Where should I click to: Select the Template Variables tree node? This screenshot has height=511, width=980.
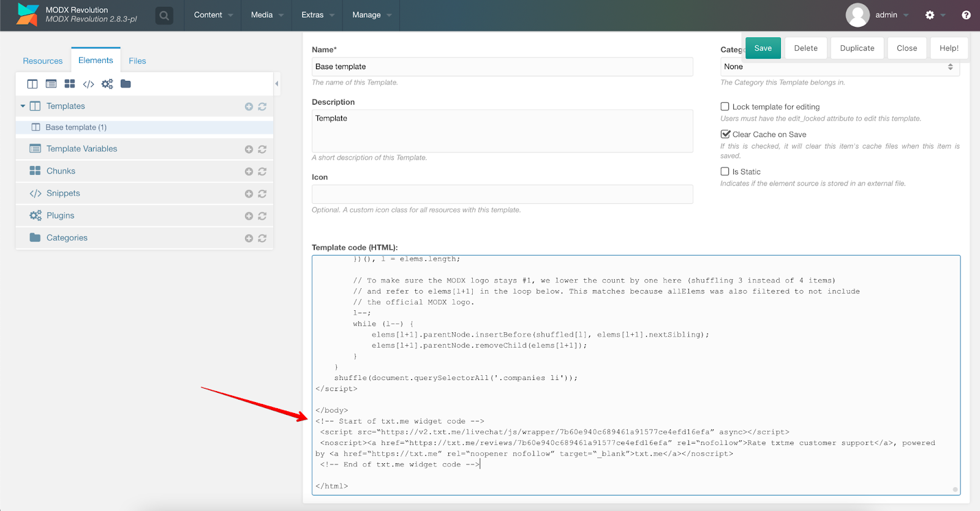coord(145,149)
